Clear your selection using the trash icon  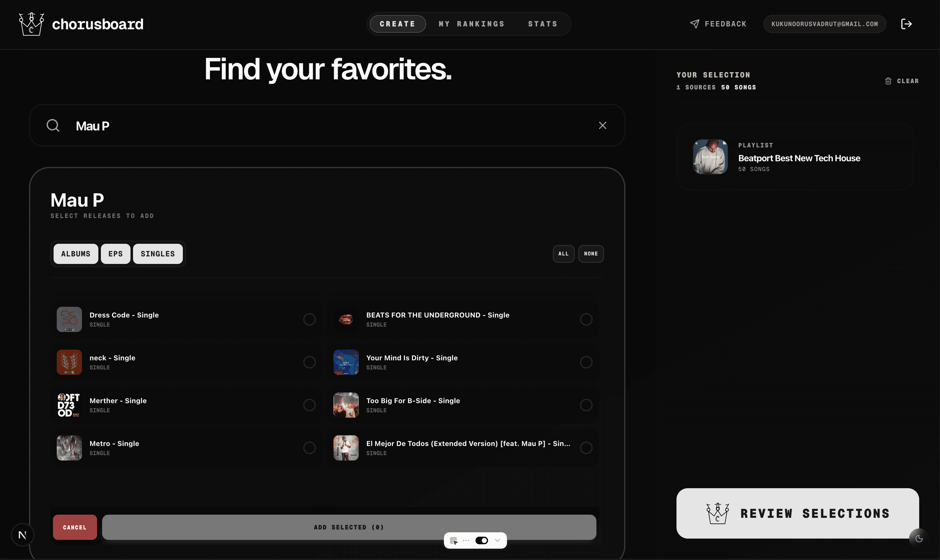(x=888, y=81)
